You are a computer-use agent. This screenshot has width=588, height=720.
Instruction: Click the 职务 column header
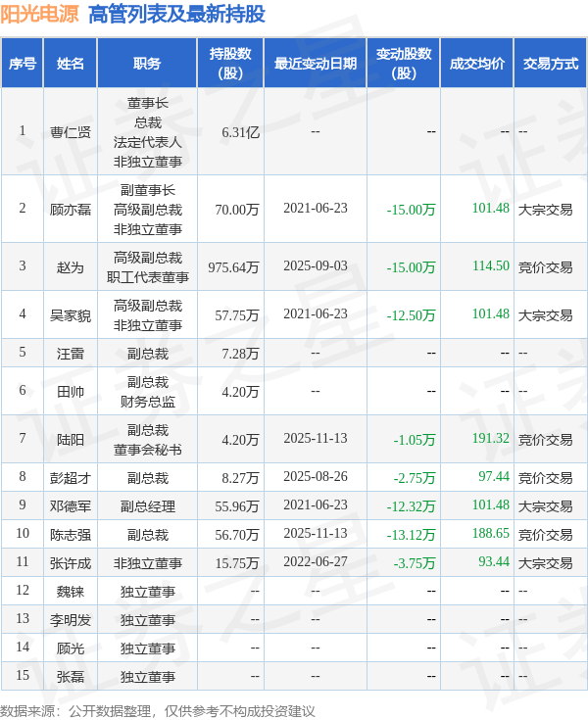(x=147, y=64)
